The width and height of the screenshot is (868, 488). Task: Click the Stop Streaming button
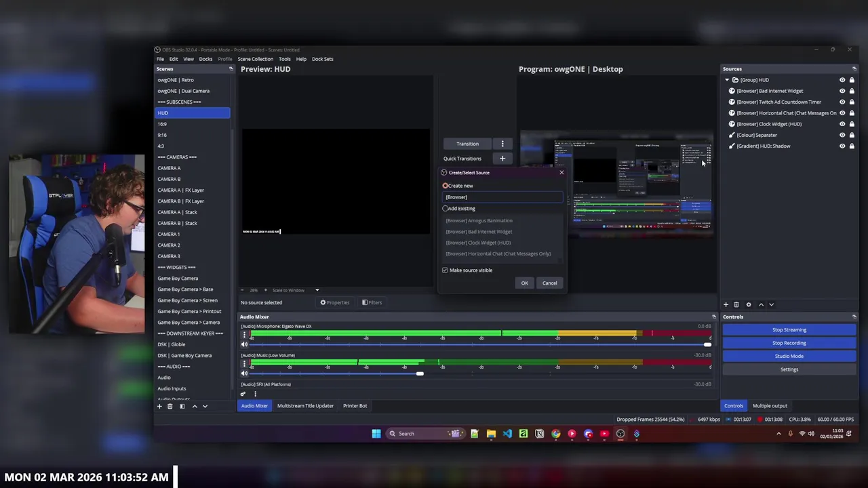[789, 330]
